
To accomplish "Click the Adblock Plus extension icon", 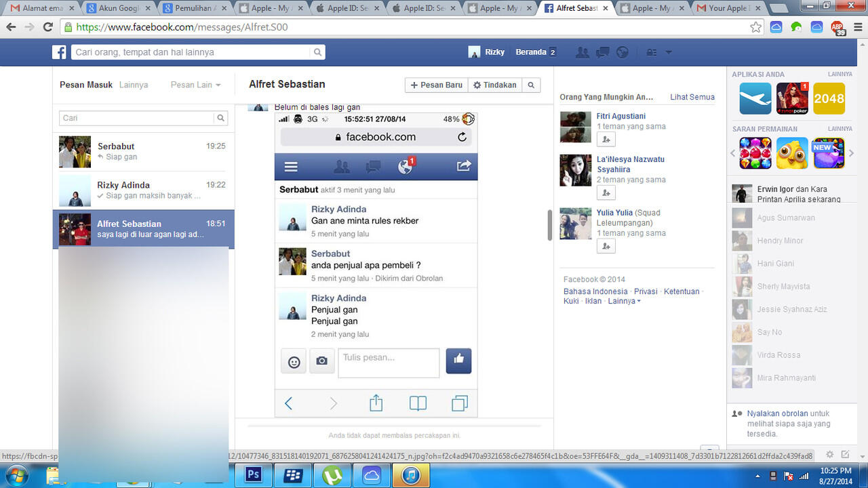I will [x=837, y=28].
